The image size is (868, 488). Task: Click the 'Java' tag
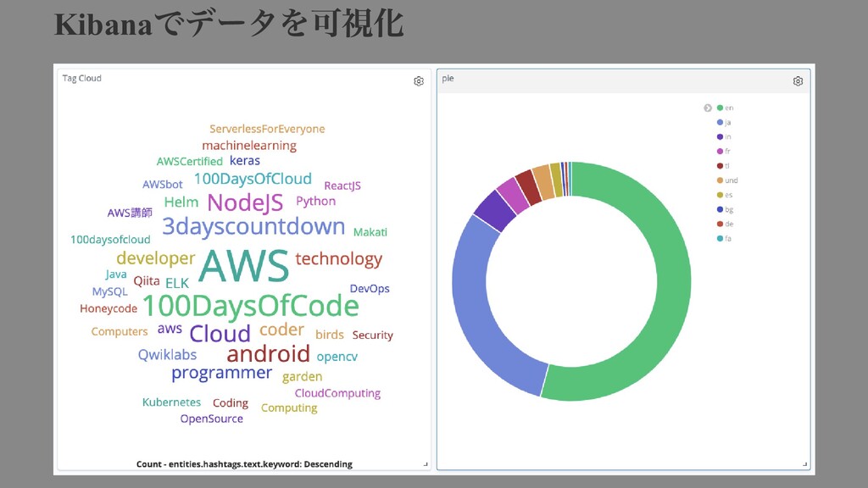pos(115,274)
